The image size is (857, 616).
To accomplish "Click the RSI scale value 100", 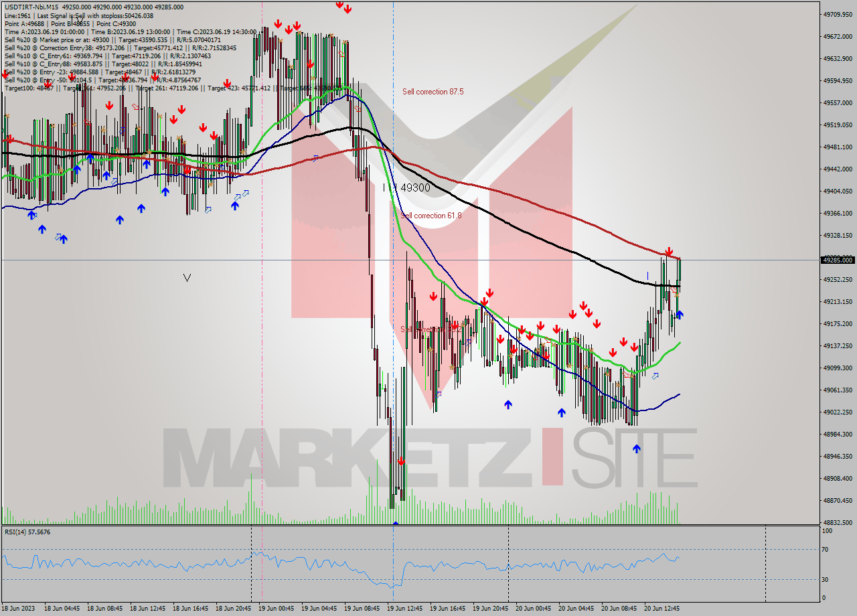I will (x=828, y=531).
